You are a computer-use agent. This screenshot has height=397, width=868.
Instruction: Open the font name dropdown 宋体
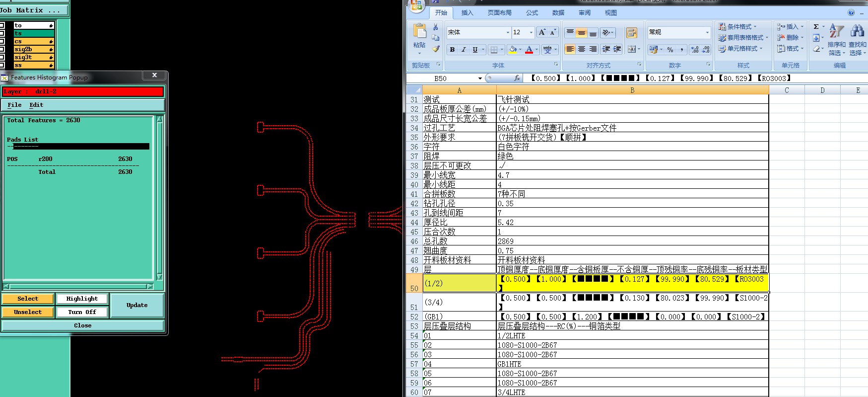(x=508, y=32)
